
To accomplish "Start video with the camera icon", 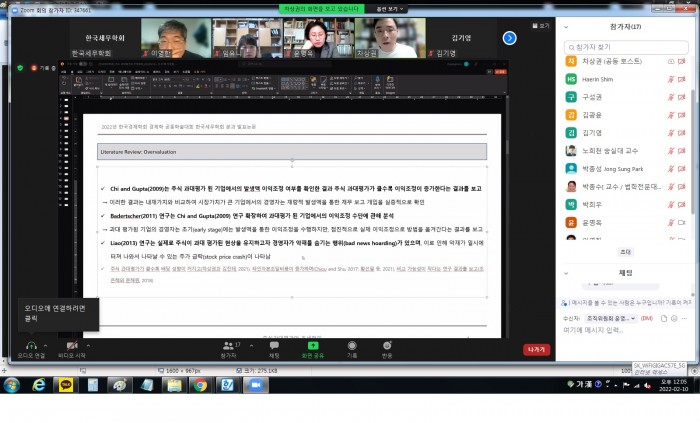I will coord(70,345).
